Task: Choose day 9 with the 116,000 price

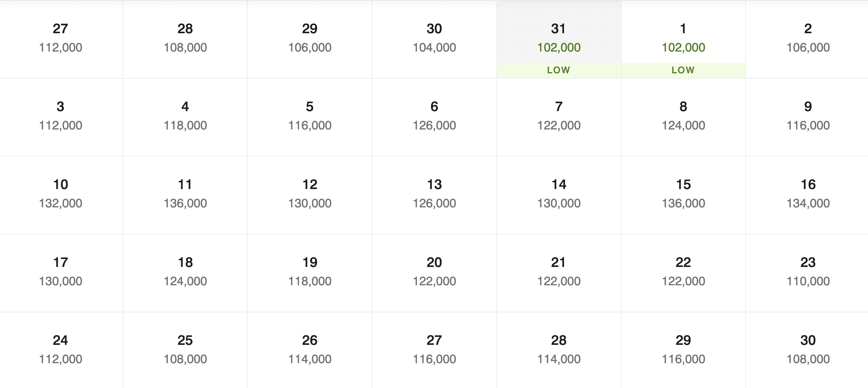Action: click(808, 116)
